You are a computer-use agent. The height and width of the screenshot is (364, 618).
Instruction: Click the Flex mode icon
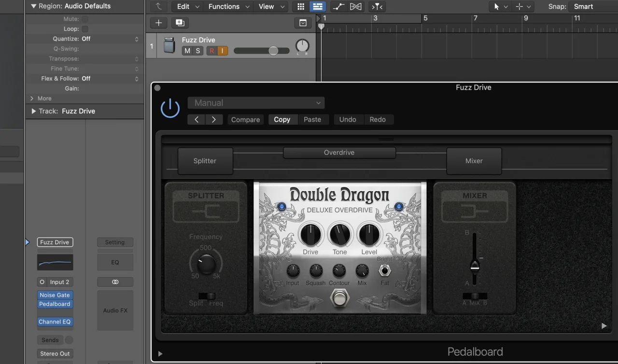pos(356,6)
